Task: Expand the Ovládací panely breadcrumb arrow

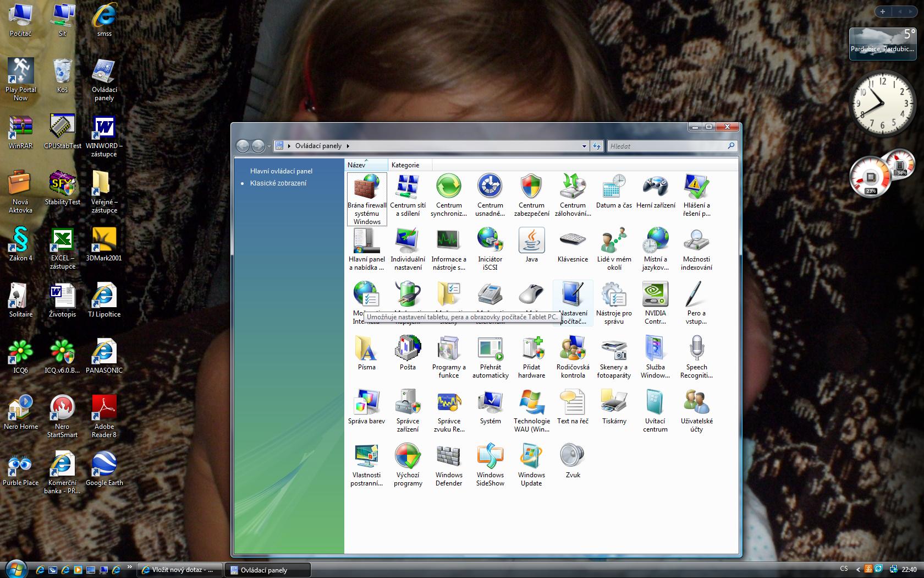Action: pos(348,146)
